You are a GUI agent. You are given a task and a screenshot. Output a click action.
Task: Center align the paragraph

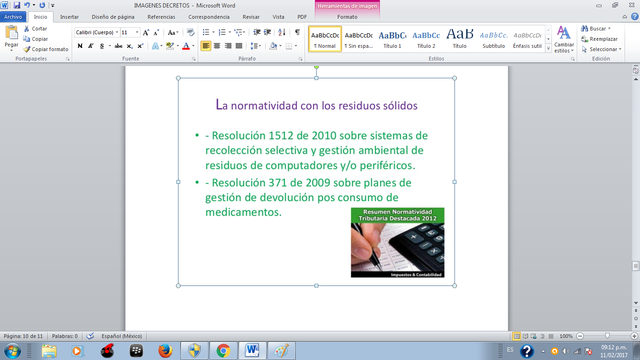(x=217, y=46)
